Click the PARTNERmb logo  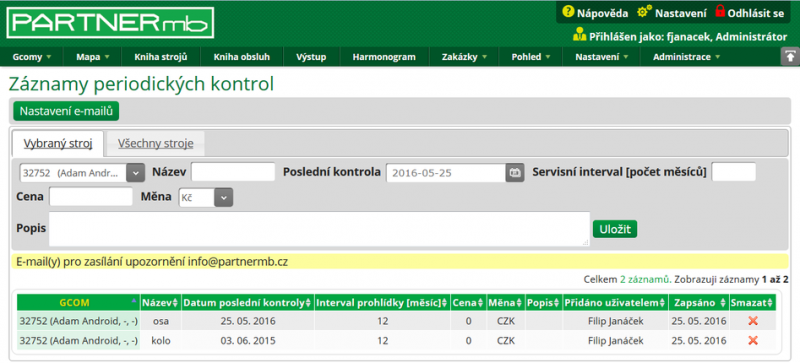coord(110,23)
